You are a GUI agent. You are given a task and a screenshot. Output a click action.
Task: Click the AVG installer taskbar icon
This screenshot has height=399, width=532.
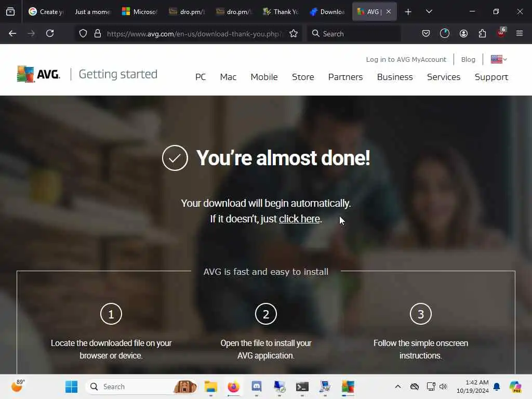click(348, 387)
